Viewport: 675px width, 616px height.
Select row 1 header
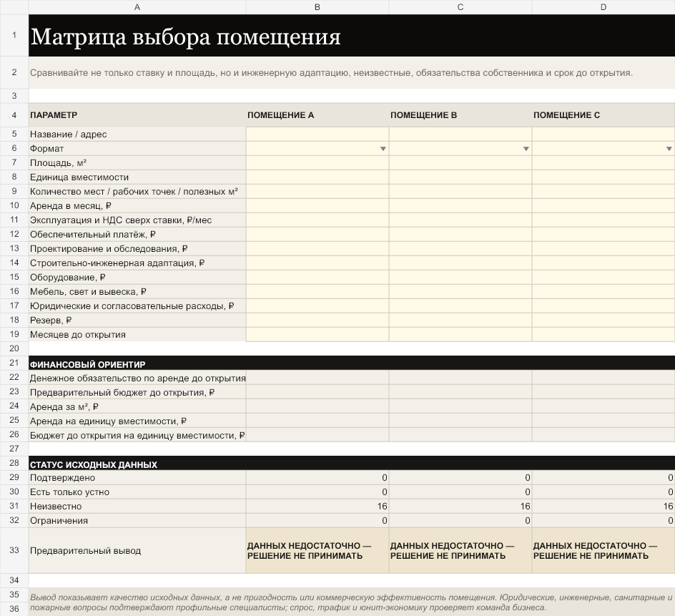(x=14, y=35)
